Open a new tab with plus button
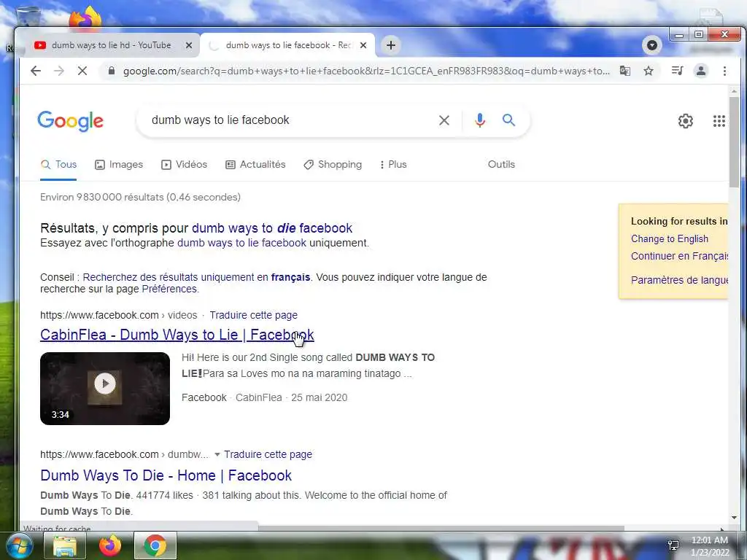 pos(391,45)
